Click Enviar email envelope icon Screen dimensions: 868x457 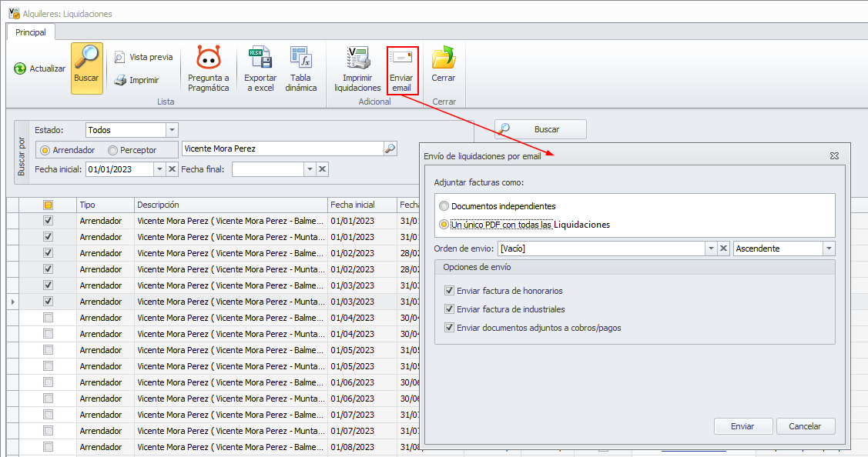click(x=401, y=58)
